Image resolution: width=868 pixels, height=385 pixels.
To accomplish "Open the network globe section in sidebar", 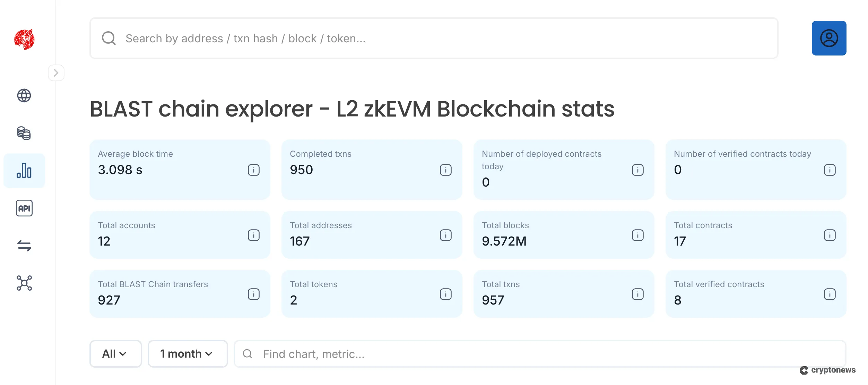I will [24, 96].
